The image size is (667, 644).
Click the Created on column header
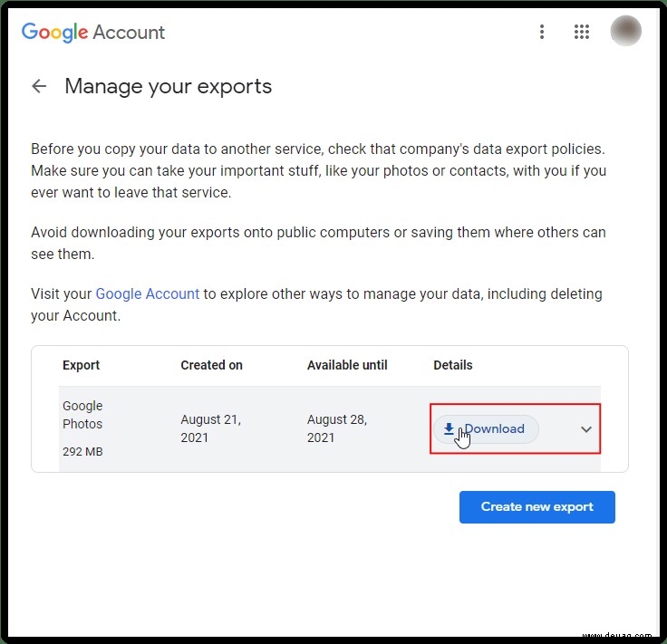[211, 365]
